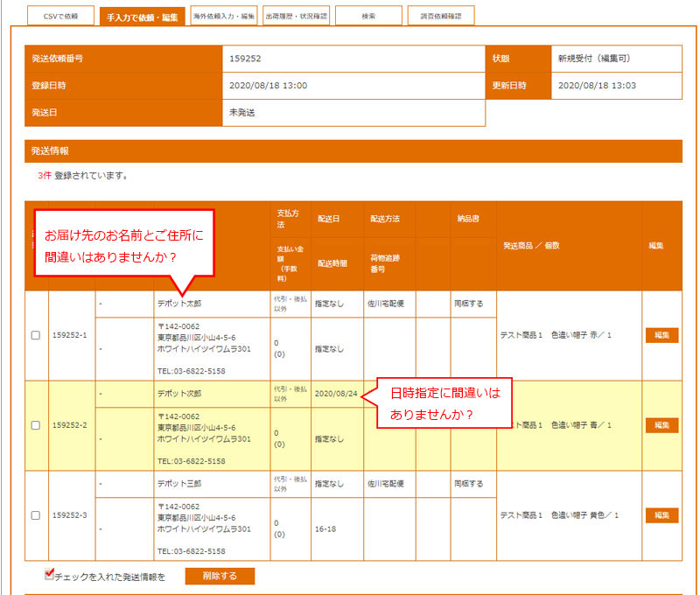Viewport: 700px width, 595px height.
Task: Go to the 出荷履歴・状況確認 tab
Action: [297, 17]
